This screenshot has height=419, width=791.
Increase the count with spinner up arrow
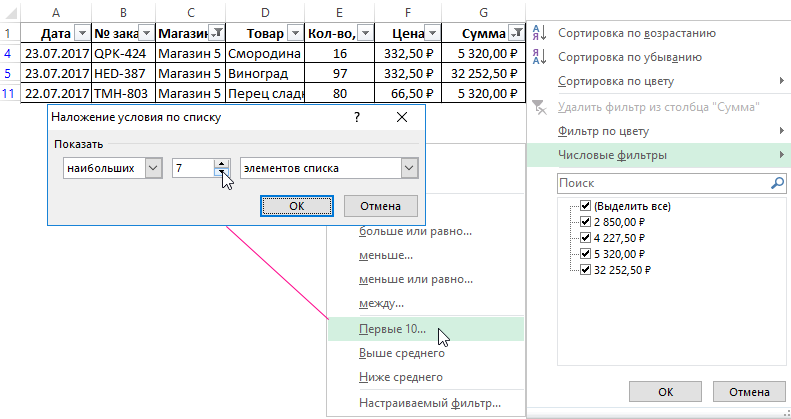[221, 163]
